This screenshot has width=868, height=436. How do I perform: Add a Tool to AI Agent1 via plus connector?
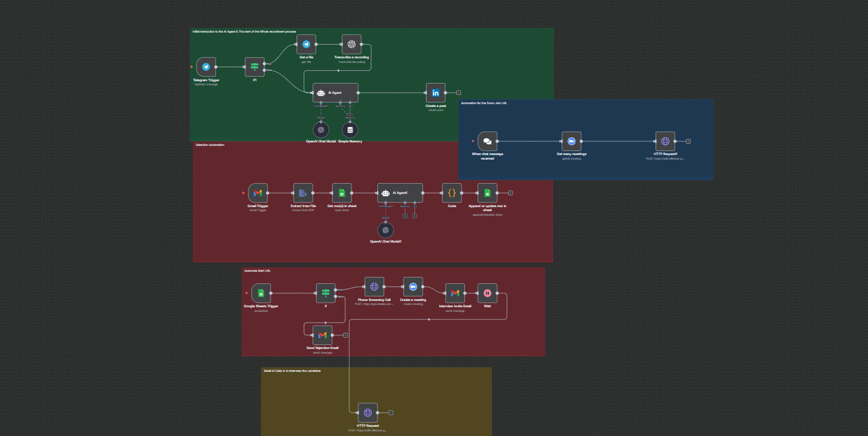pos(413,216)
